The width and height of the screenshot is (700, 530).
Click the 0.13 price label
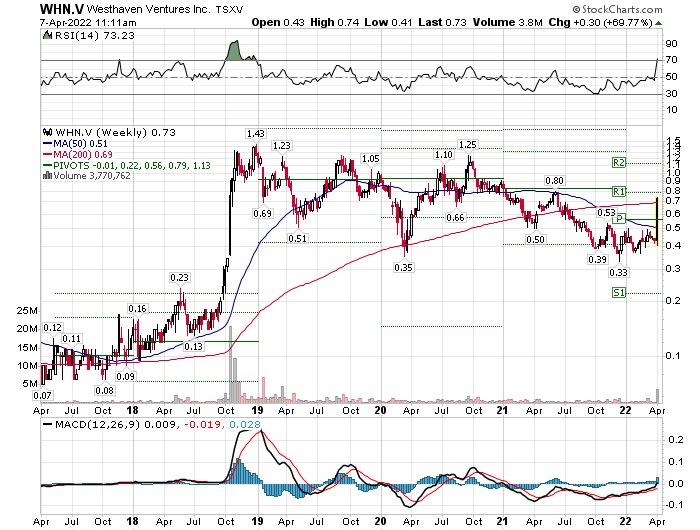194,346
